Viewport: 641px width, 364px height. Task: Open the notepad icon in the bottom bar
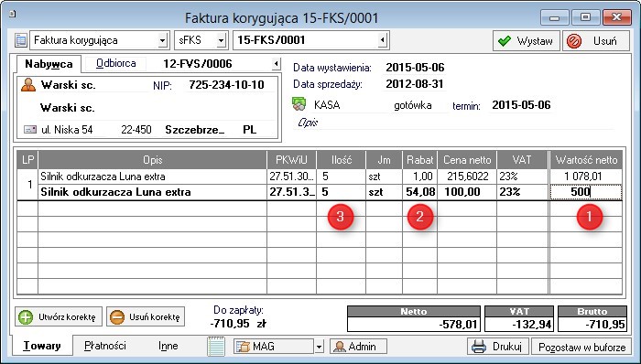click(x=216, y=347)
